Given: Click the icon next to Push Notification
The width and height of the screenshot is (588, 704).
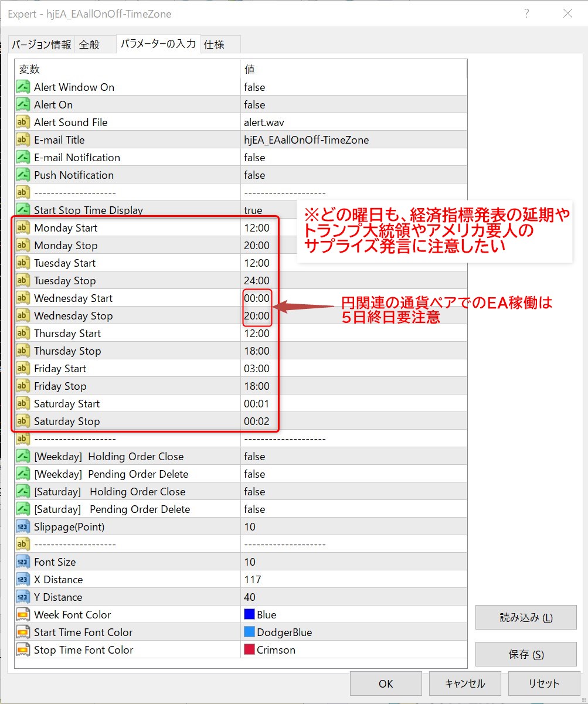Looking at the screenshot, I should [x=23, y=175].
